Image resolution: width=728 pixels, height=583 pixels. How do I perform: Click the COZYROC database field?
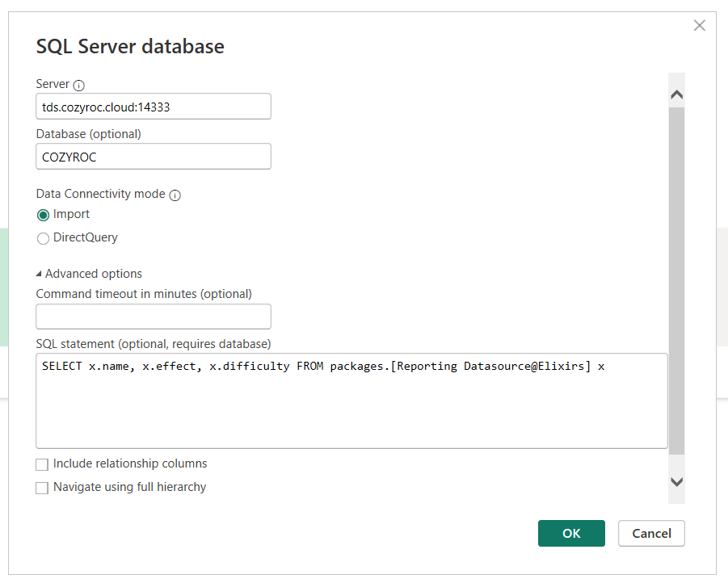[153, 156]
